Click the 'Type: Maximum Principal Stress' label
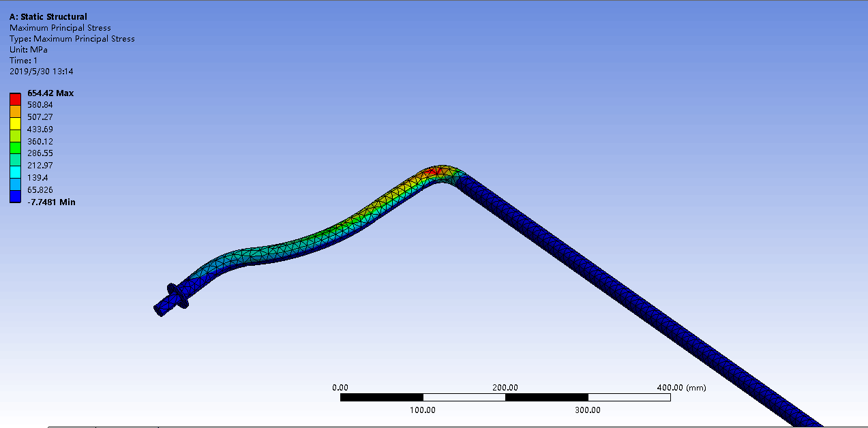Viewport: 868px width, 428px height. 72,39
